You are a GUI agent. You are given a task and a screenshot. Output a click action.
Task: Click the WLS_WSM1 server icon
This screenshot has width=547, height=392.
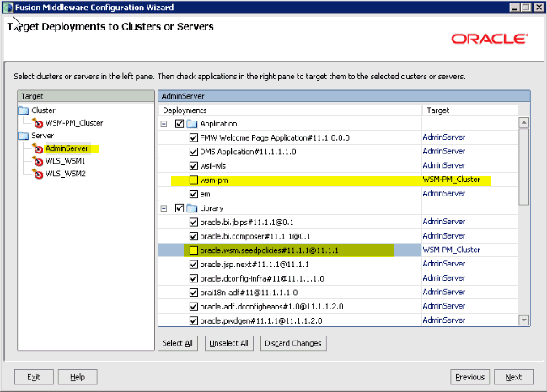[38, 161]
